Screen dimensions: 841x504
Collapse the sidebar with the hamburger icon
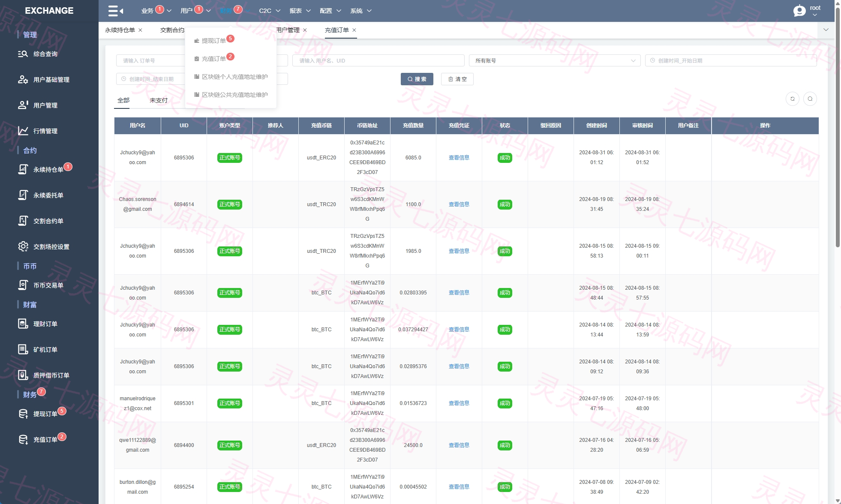click(x=116, y=11)
